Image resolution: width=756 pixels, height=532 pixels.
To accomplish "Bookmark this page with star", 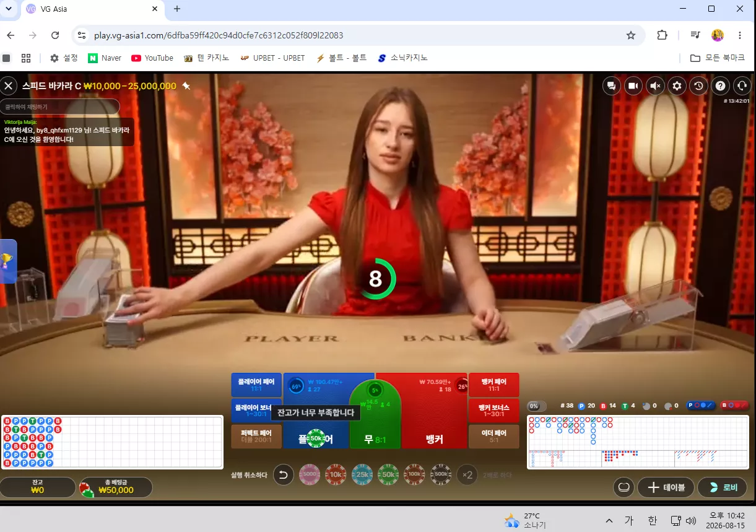I will pyautogui.click(x=631, y=35).
